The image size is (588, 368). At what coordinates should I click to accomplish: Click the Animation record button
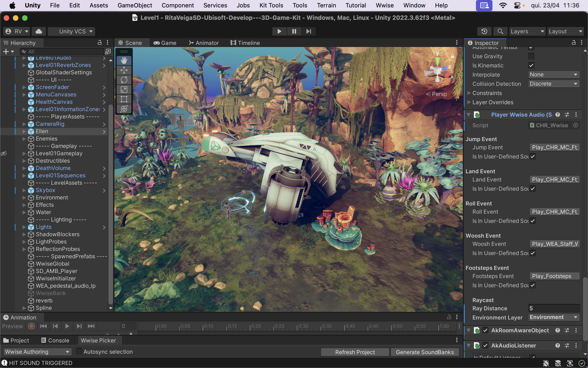tap(31, 326)
